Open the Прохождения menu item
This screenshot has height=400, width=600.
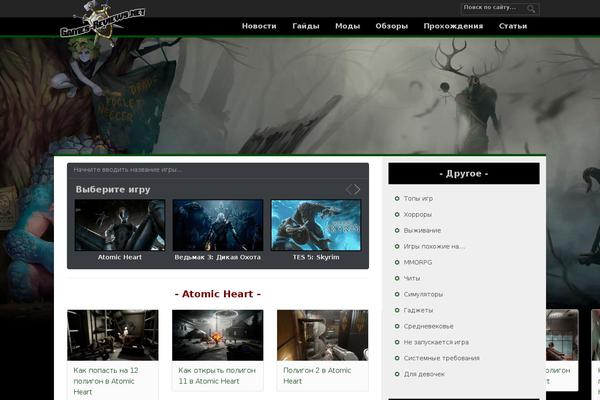click(453, 26)
